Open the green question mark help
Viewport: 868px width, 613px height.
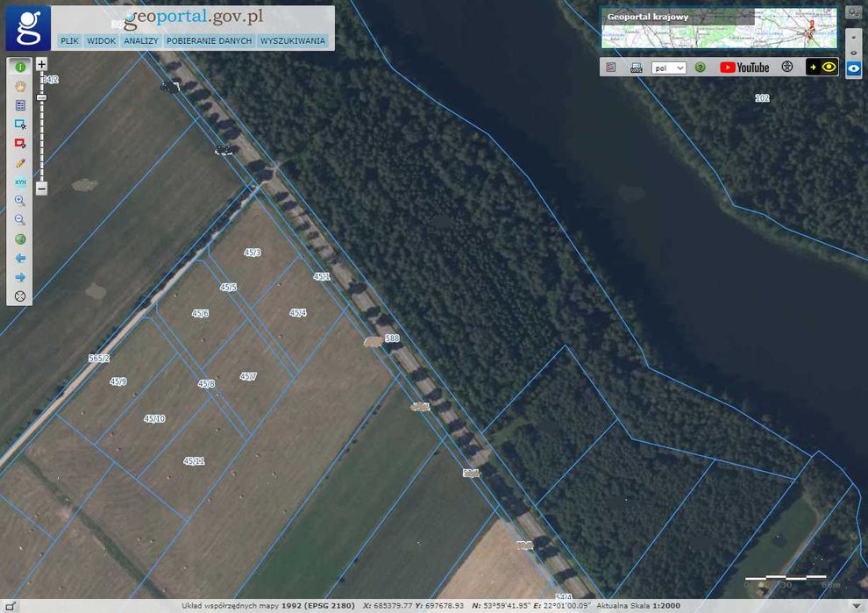(x=701, y=68)
